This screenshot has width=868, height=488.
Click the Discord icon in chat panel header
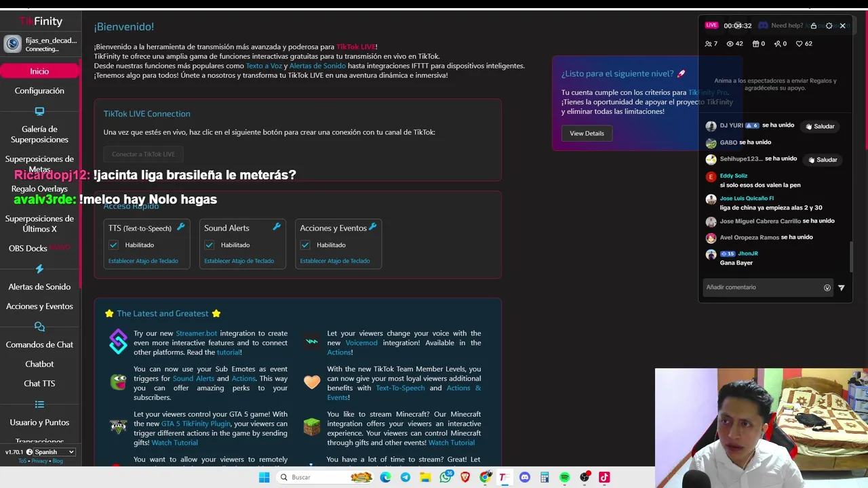point(763,26)
